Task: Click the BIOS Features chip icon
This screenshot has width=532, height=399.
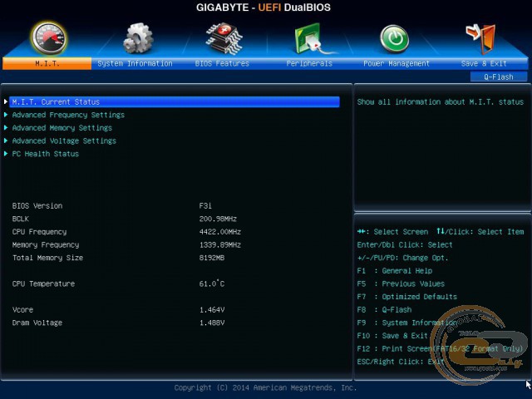Action: pyautogui.click(x=224, y=38)
